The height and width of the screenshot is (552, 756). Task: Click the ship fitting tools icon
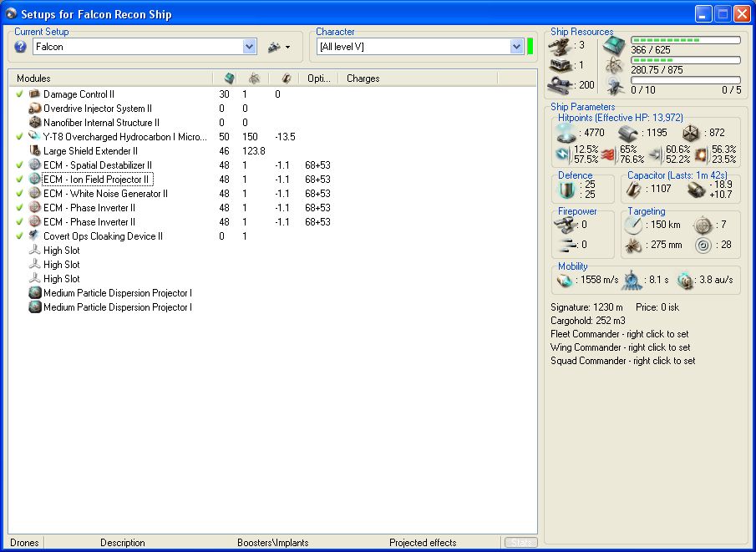point(273,48)
